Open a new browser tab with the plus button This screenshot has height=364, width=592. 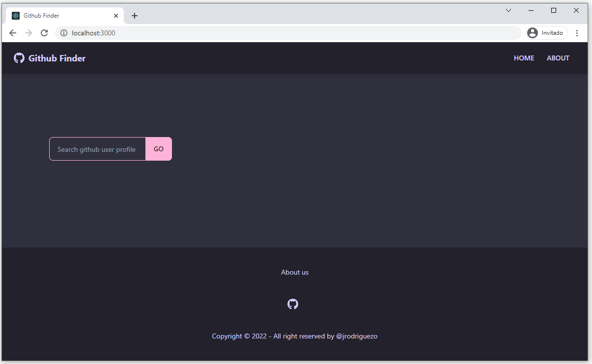pyautogui.click(x=134, y=15)
